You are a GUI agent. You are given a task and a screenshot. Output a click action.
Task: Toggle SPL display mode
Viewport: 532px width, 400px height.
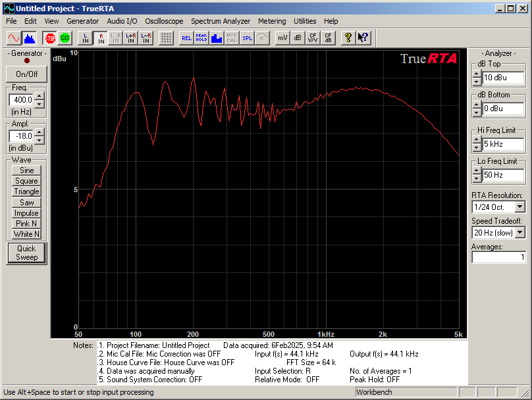click(247, 37)
